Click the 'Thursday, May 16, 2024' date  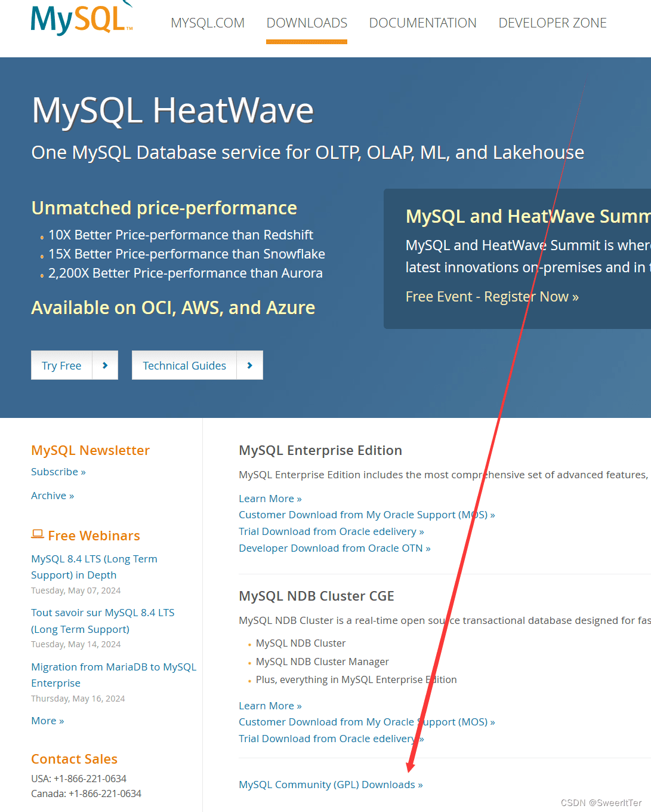pos(78,699)
